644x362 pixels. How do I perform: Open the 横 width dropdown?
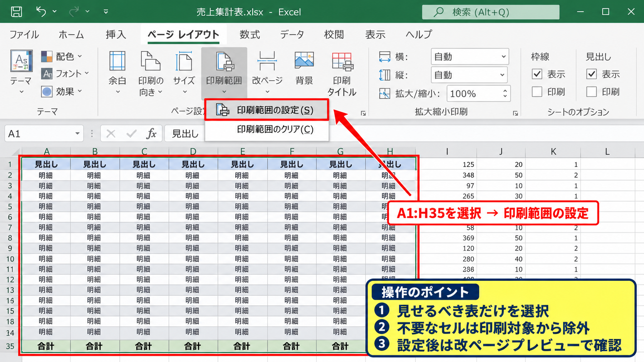470,57
